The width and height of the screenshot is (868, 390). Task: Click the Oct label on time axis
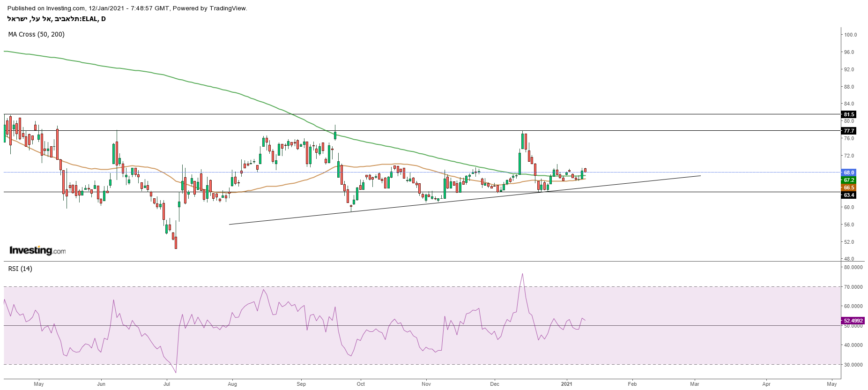pyautogui.click(x=361, y=384)
